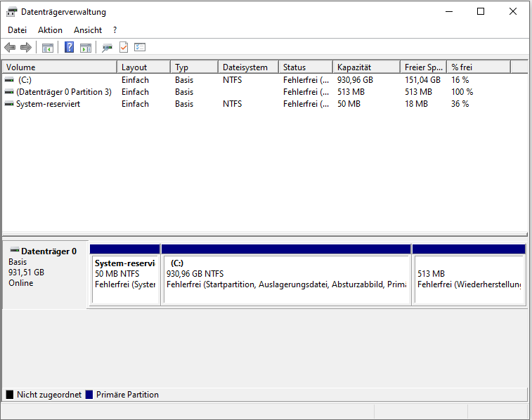Click the Online disk status text

coord(20,283)
